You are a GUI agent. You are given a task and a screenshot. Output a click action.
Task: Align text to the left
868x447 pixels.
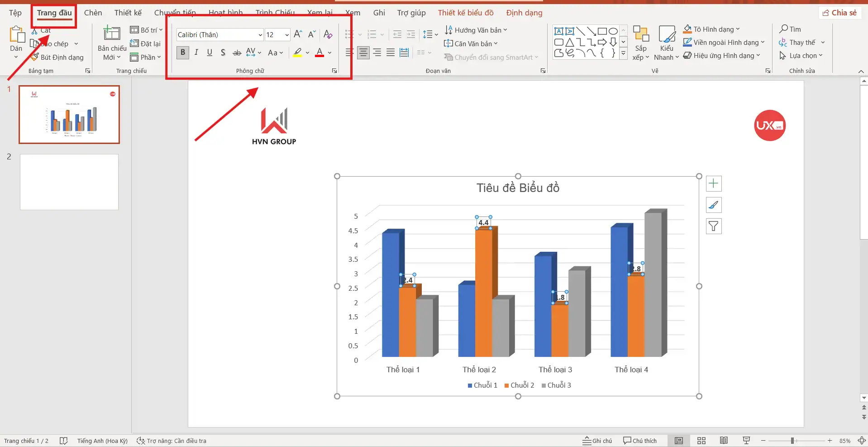[x=349, y=53]
